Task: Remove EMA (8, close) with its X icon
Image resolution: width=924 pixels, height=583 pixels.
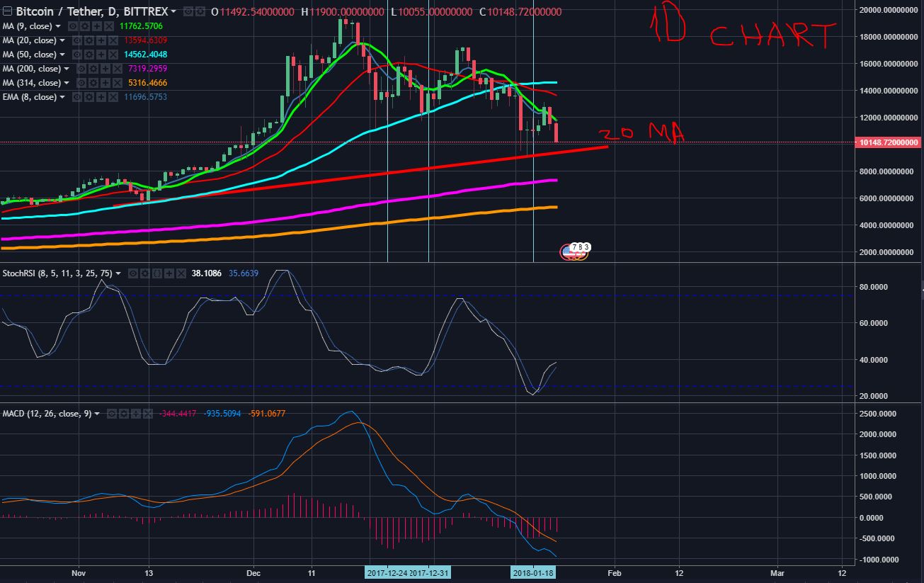Action: (x=113, y=97)
